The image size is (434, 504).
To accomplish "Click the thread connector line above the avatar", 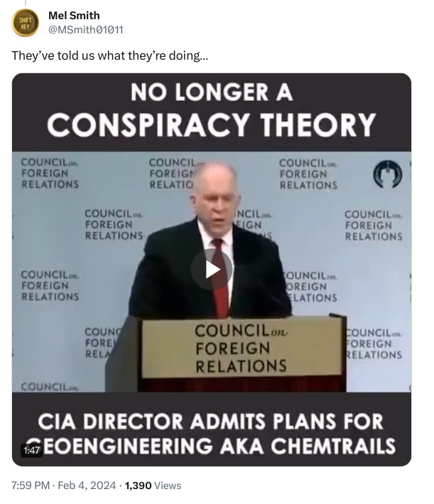I will click(26, 3).
